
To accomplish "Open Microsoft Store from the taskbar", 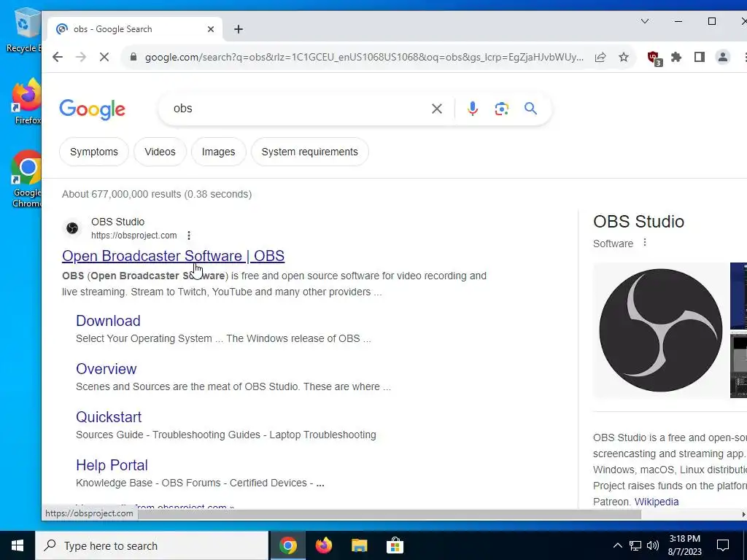I will [x=395, y=545].
